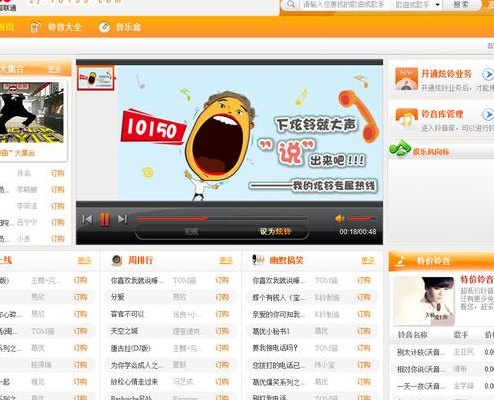Viewport: 494px width, 400px height.
Task: Click the Gangnam Style promo image
Action: [32, 113]
